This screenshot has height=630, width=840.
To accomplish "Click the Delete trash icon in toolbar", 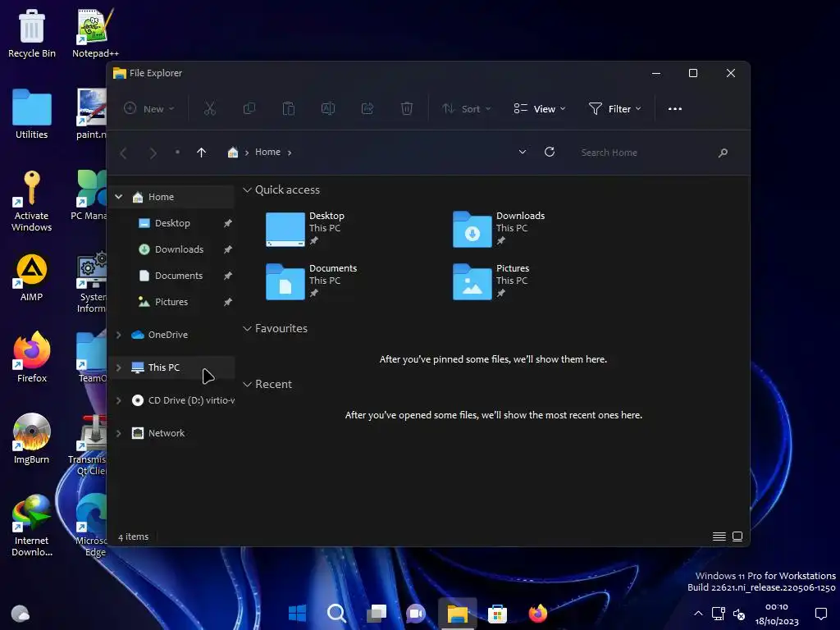I will tap(407, 109).
